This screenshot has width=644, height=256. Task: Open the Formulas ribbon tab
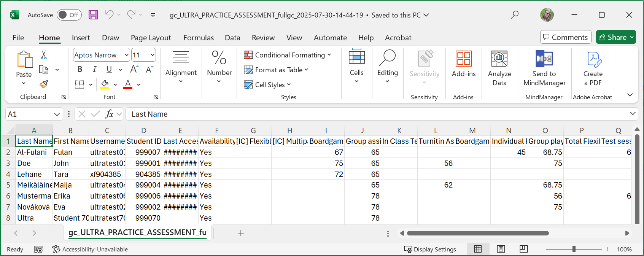pos(198,38)
